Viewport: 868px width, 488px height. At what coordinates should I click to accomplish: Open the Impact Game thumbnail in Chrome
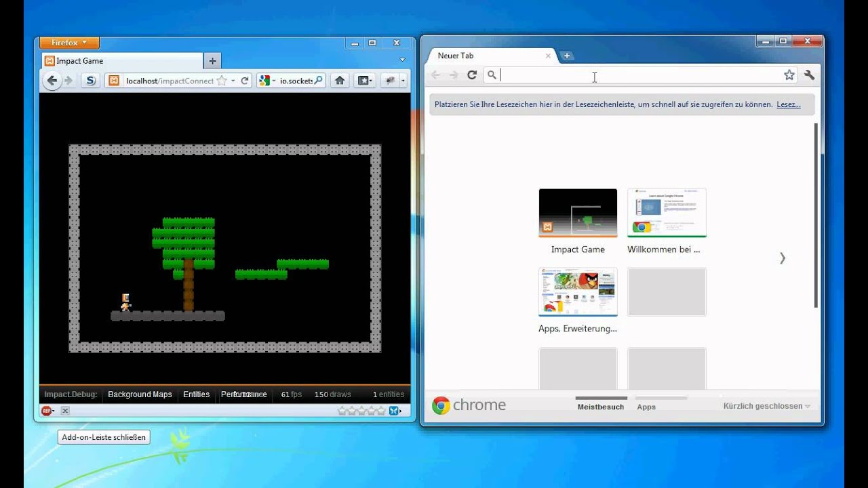point(578,213)
